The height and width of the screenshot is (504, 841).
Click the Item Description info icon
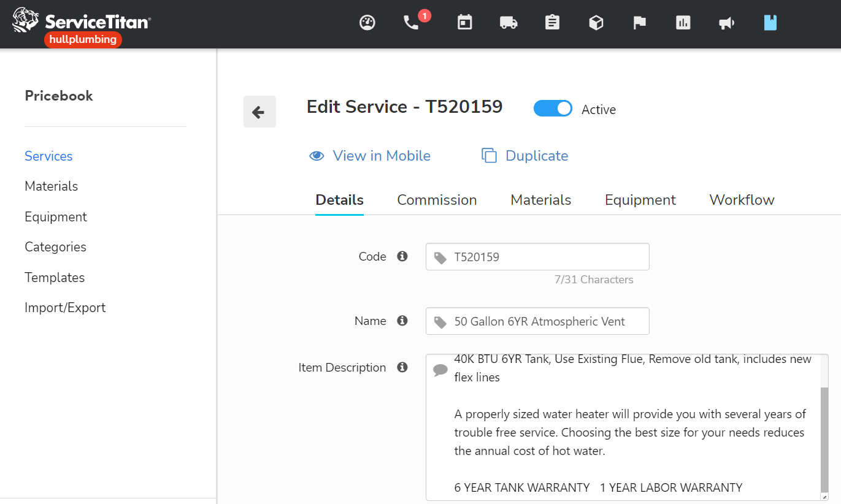click(402, 367)
